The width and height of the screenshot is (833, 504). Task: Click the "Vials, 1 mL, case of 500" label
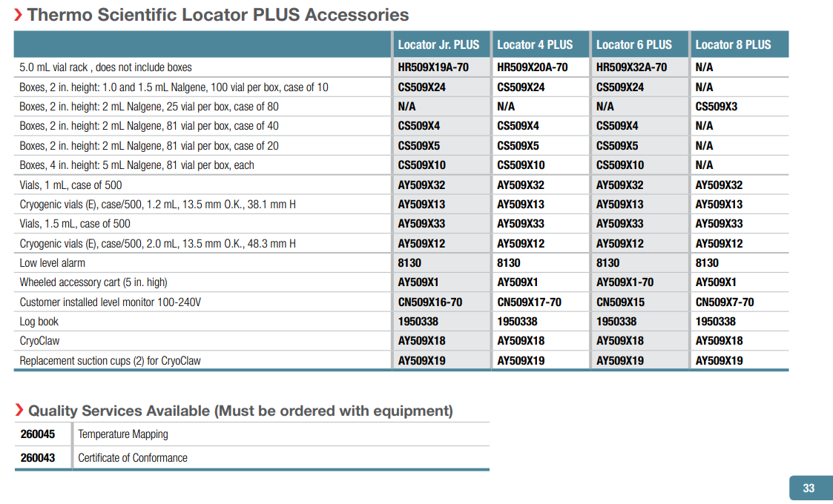(70, 185)
